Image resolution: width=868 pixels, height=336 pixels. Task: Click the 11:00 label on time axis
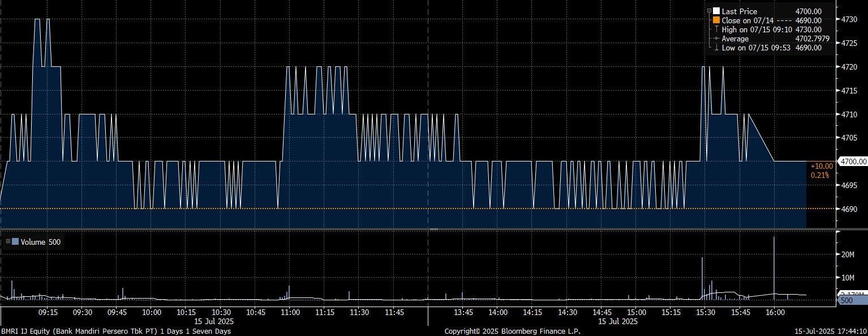tap(289, 312)
